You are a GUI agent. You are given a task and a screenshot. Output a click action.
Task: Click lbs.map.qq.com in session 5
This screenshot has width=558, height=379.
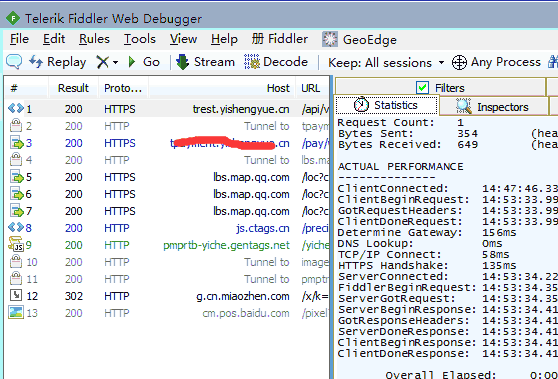[x=251, y=177]
